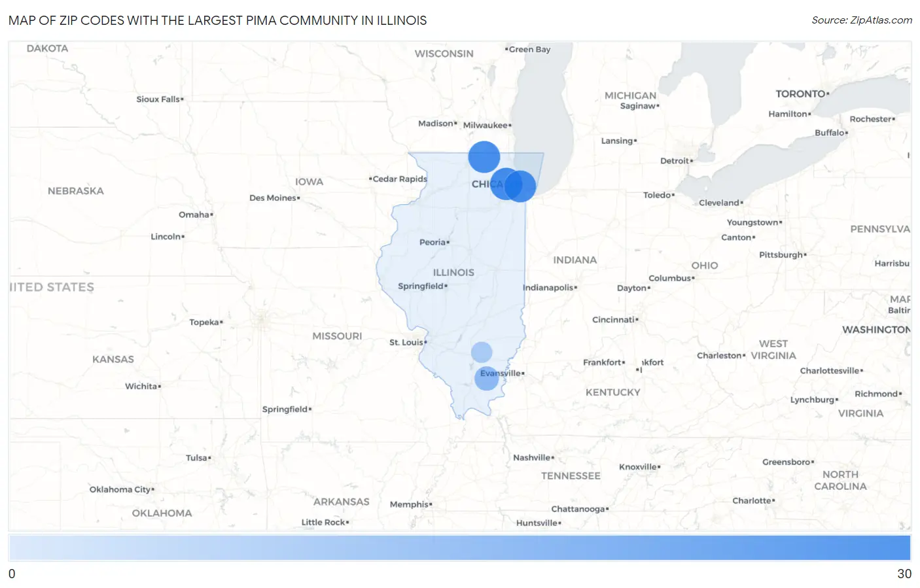Click the KENTUCKY state label
The width and height of the screenshot is (920, 588).
tap(612, 392)
